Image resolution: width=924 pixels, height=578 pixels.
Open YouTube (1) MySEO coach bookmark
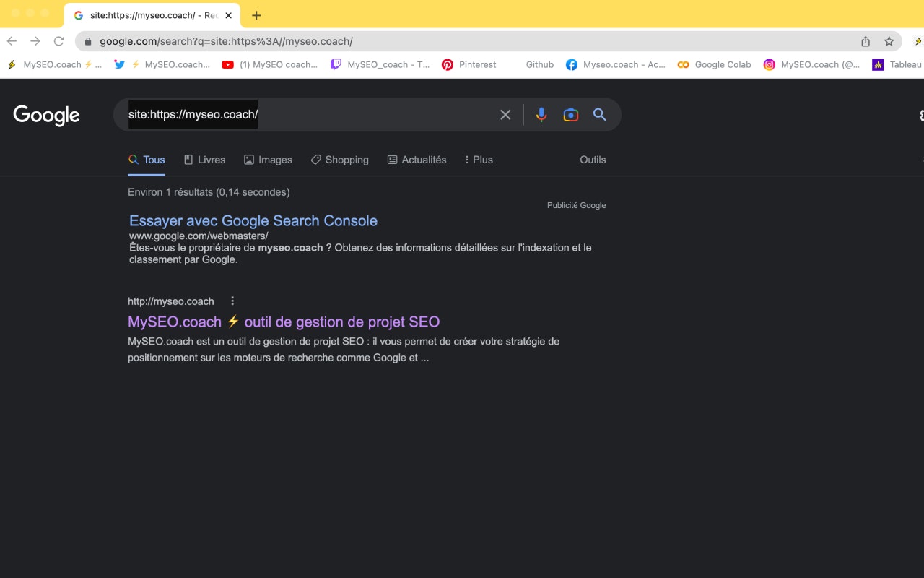(x=270, y=64)
